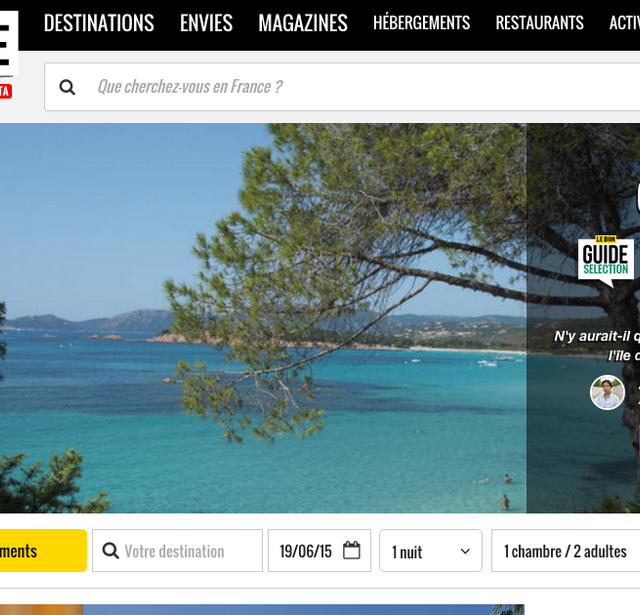The height and width of the screenshot is (615, 640).
Task: Click the Le Bon Guide Selection badge
Action: click(606, 260)
